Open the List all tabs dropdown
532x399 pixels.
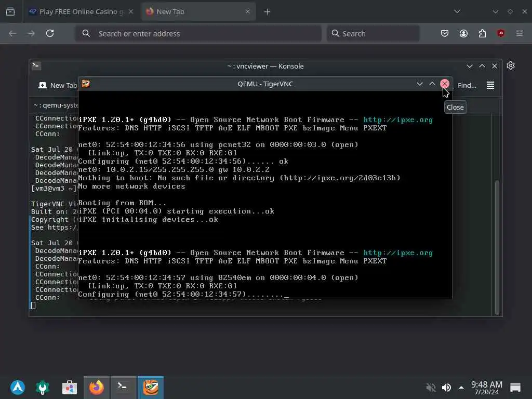(457, 11)
